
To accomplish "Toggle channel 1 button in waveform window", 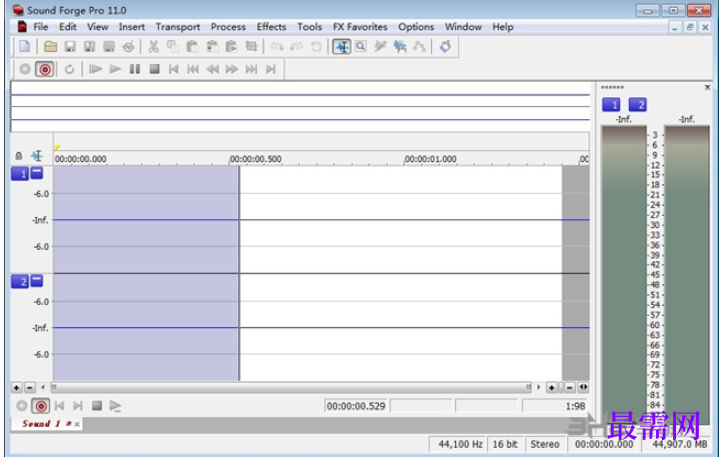I will 20,174.
